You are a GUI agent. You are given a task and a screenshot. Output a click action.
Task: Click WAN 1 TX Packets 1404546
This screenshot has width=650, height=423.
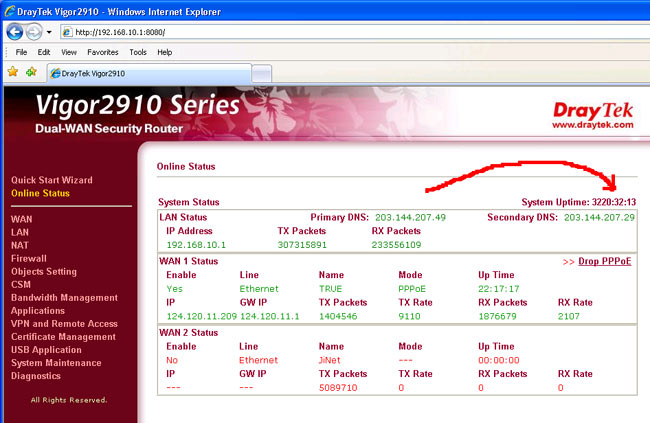click(338, 316)
